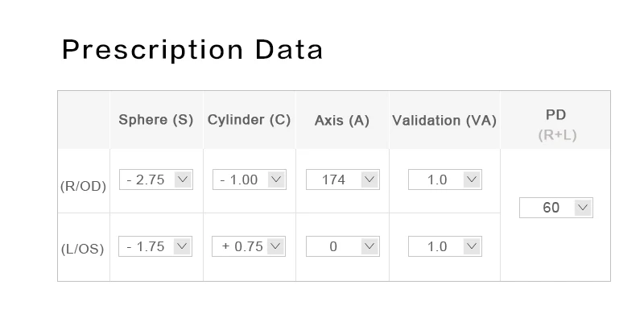Expand the L/OS Validation dropdown
644x322 pixels.
click(x=445, y=246)
